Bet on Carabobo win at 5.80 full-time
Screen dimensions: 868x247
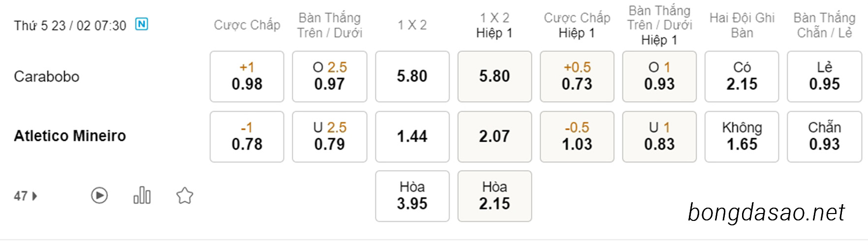click(x=412, y=76)
